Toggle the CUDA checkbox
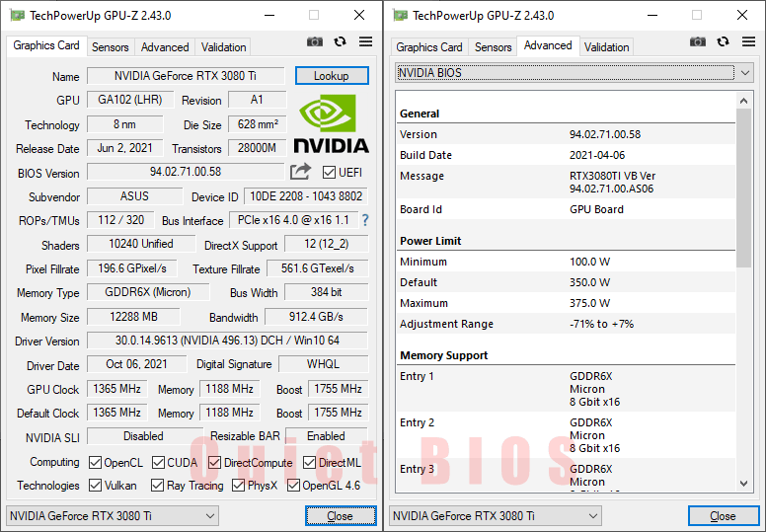 tap(158, 463)
